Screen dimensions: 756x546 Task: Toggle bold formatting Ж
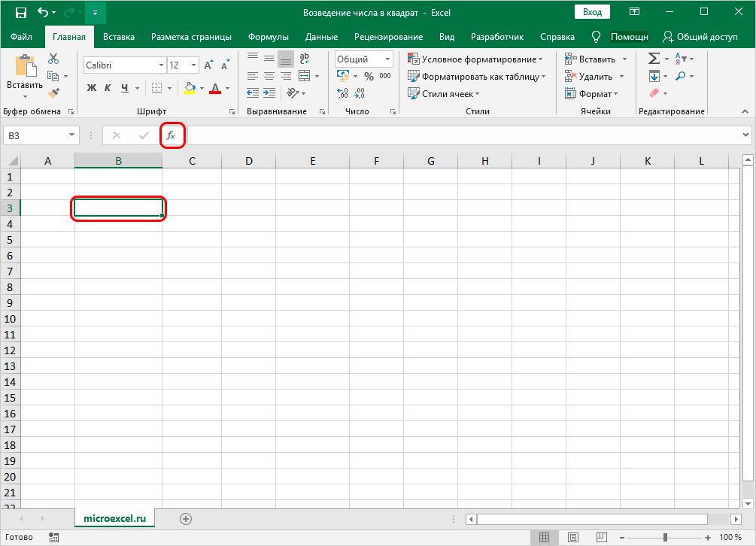[x=92, y=88]
